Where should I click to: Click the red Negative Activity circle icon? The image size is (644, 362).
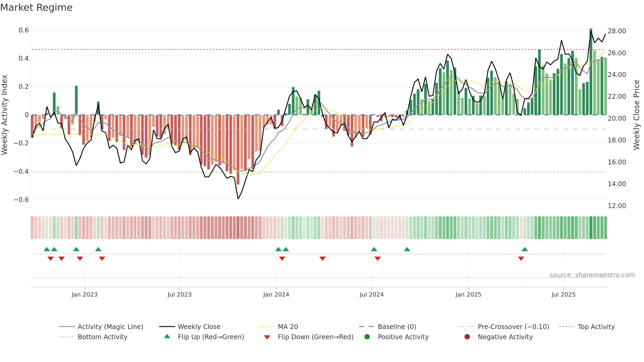click(x=467, y=337)
